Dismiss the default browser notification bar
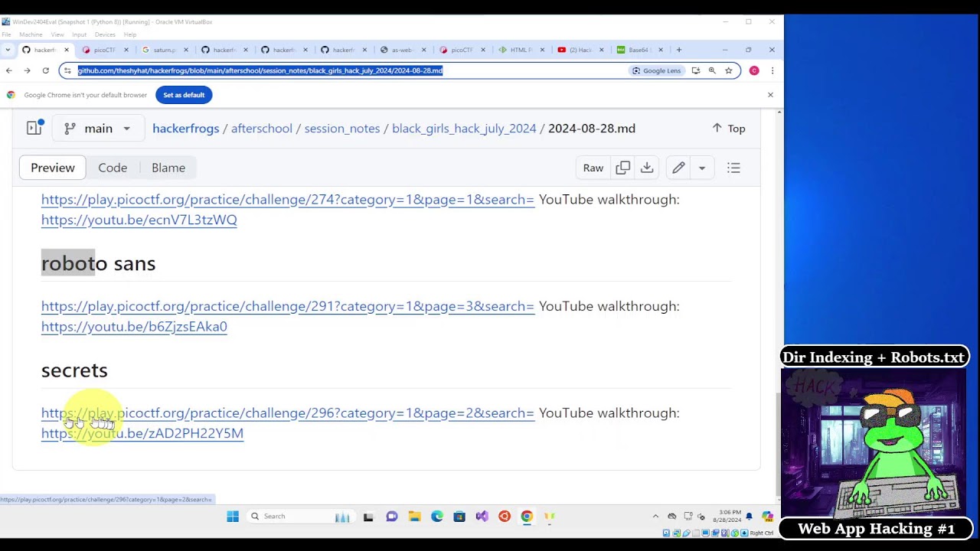This screenshot has height=551, width=980. coord(770,95)
